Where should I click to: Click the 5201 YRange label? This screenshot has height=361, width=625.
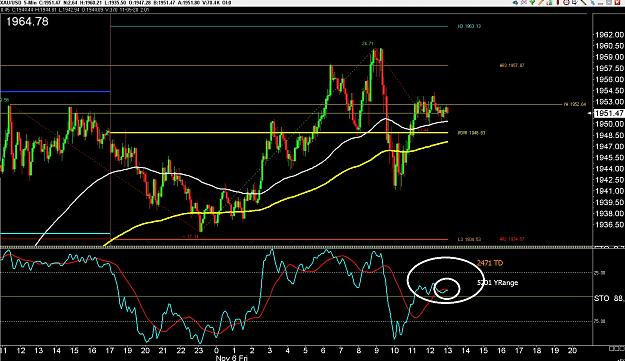coord(498,283)
